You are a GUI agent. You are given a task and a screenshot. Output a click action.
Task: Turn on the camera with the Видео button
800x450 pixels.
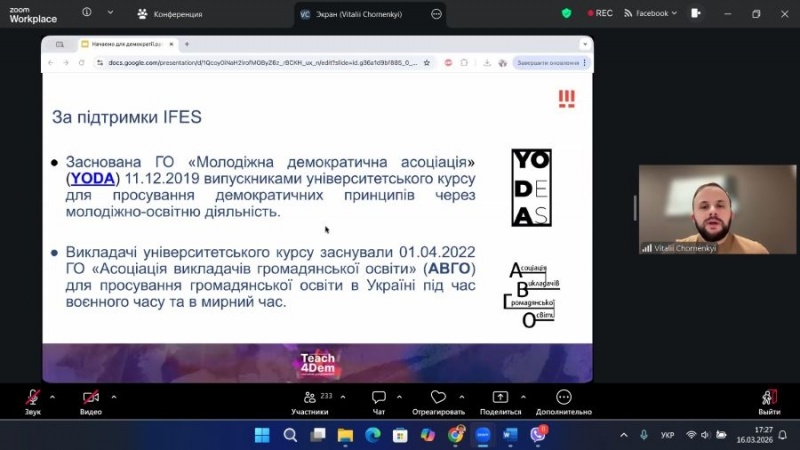(x=91, y=398)
